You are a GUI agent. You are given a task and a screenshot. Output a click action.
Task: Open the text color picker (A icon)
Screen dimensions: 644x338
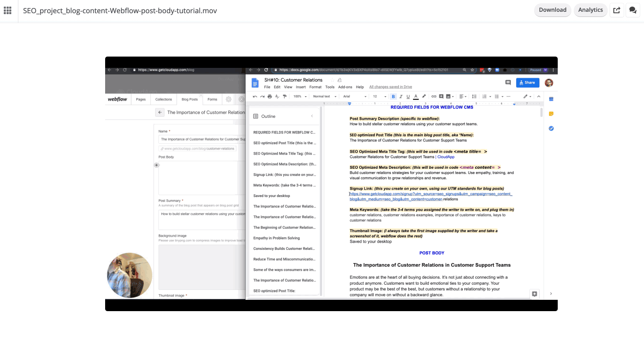[415, 96]
